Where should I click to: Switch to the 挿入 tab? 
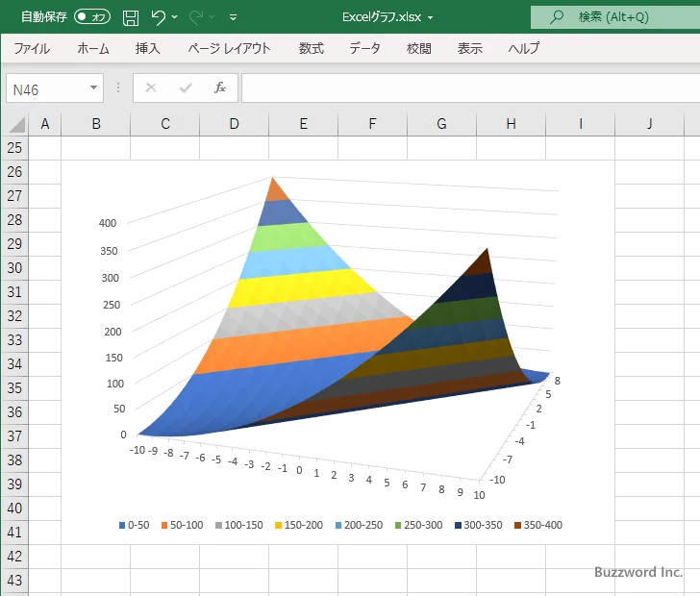(148, 48)
